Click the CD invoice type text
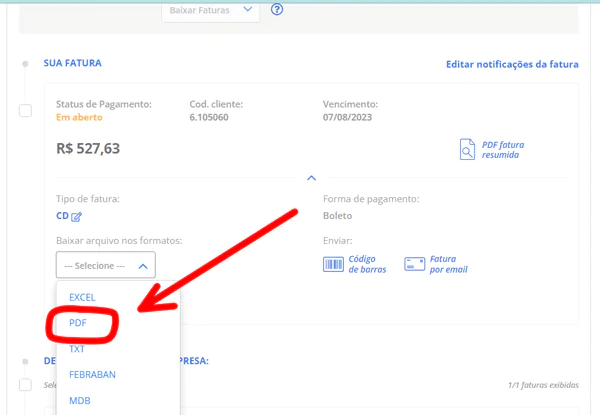 click(62, 216)
